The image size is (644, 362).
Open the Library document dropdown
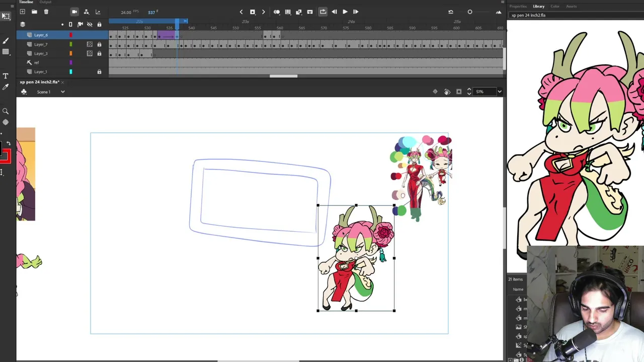pos(576,15)
